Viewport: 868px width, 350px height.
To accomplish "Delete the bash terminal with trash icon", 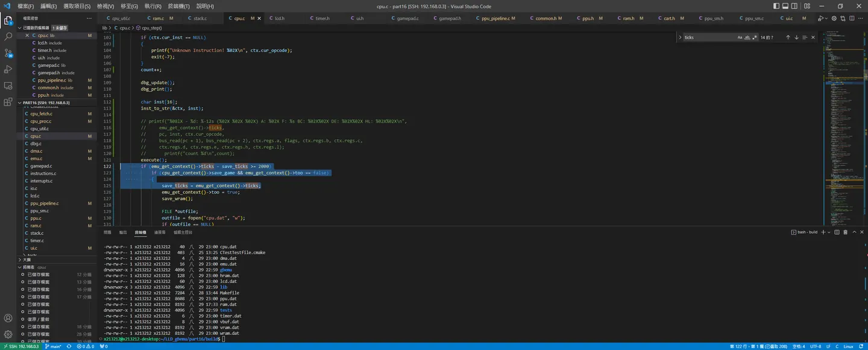I will (x=845, y=232).
